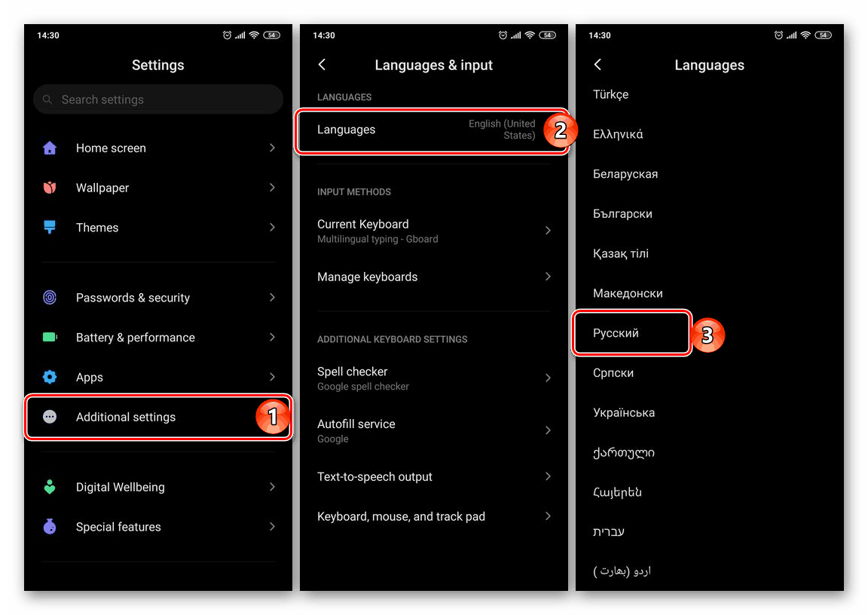Click the Battery & performance icon
868x615 pixels.
(x=50, y=338)
